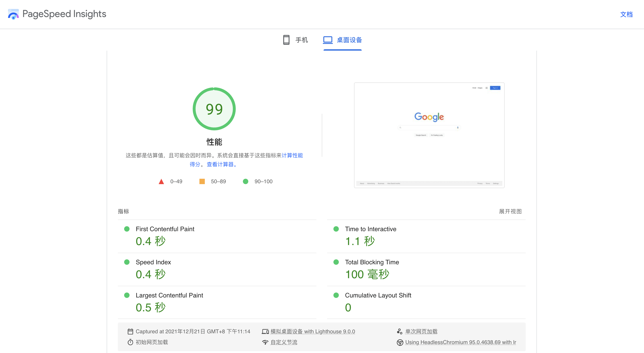Click the 模拟桌面设备 with Lighthouse 9.0.0 text
644x353 pixels.
tap(313, 331)
